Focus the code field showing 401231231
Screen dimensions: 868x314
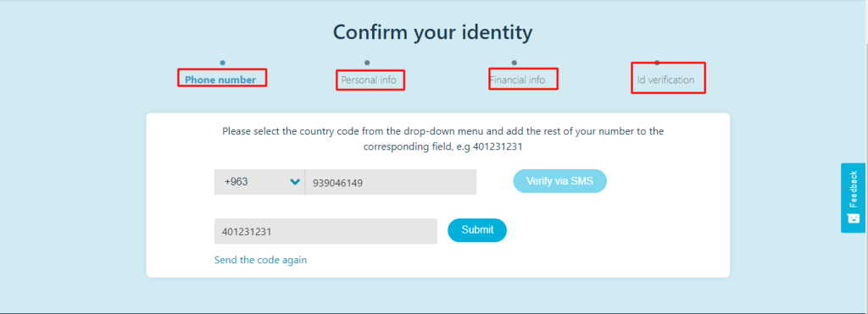click(x=325, y=231)
